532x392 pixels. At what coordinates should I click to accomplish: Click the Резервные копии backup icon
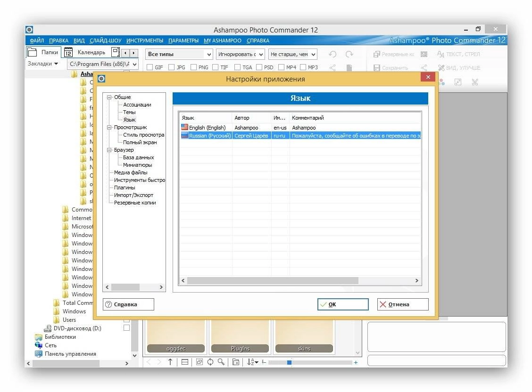(x=377, y=54)
